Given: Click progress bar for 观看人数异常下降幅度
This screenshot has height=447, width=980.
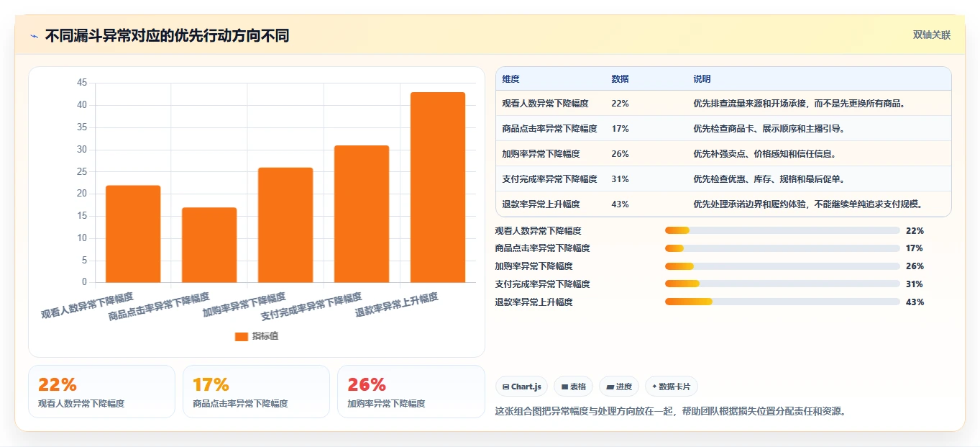Looking at the screenshot, I should [782, 230].
